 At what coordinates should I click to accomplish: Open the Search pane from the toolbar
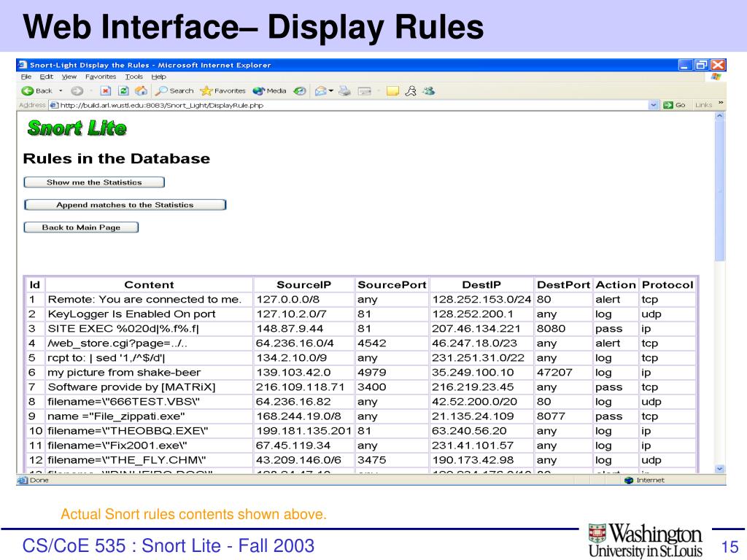[174, 90]
